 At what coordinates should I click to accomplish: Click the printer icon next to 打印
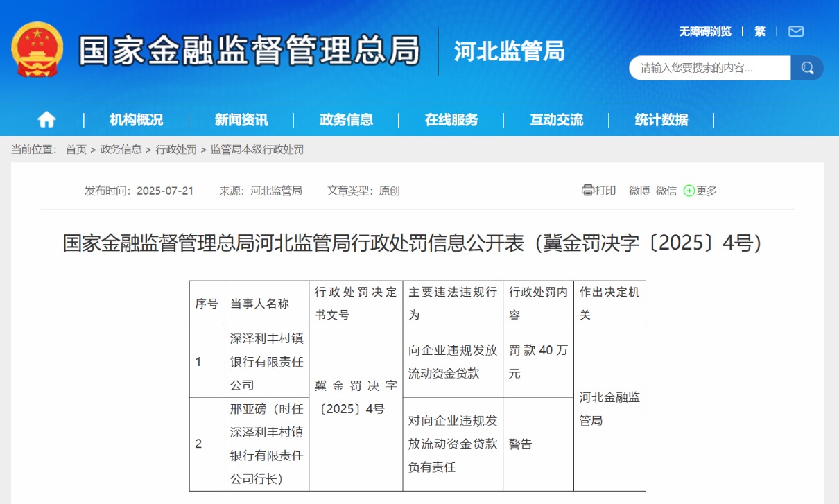pos(587,191)
